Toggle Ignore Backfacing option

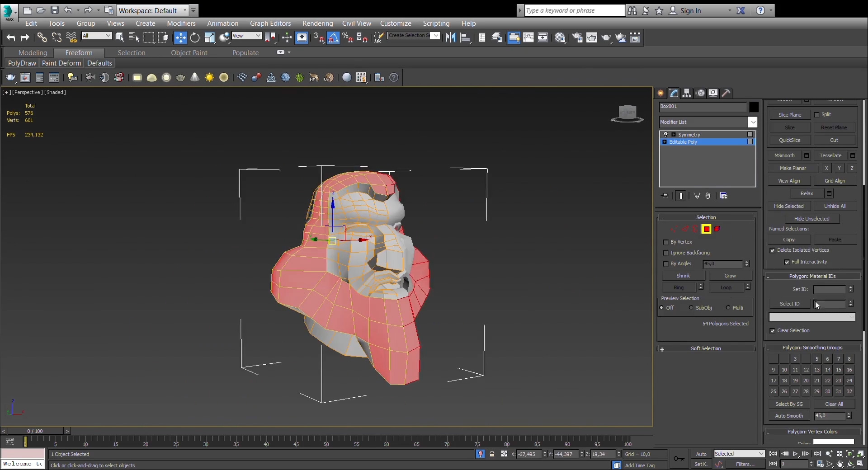point(665,253)
